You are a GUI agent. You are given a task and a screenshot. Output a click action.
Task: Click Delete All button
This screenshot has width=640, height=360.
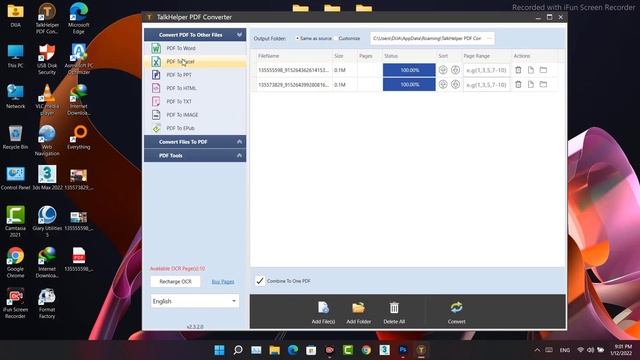click(394, 313)
